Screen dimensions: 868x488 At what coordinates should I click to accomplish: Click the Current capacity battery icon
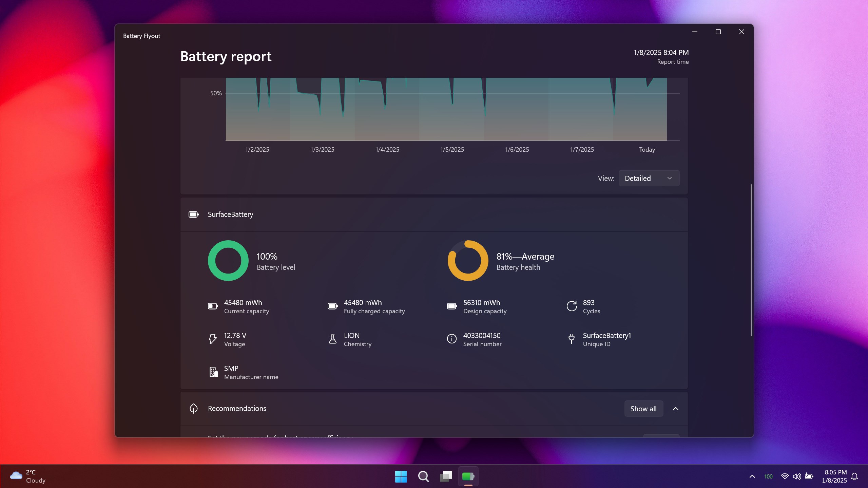[213, 306]
